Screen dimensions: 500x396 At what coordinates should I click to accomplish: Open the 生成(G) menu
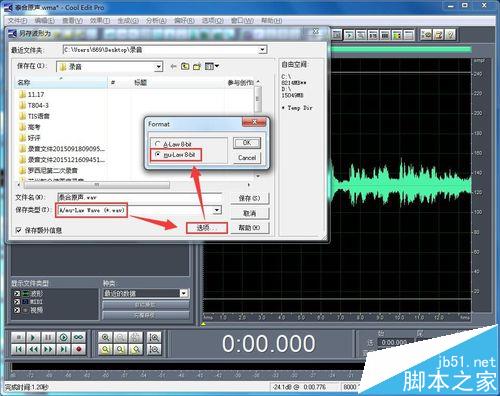coord(128,21)
